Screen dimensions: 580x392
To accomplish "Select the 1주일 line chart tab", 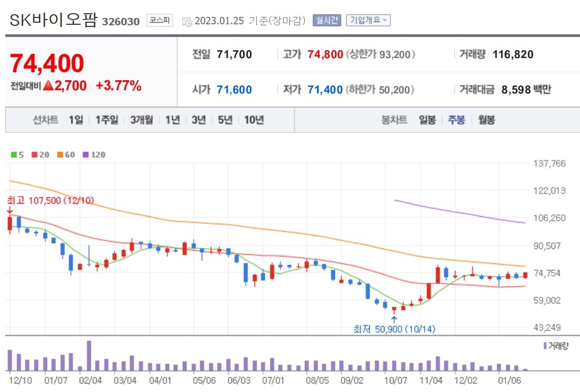I will pyautogui.click(x=107, y=120).
